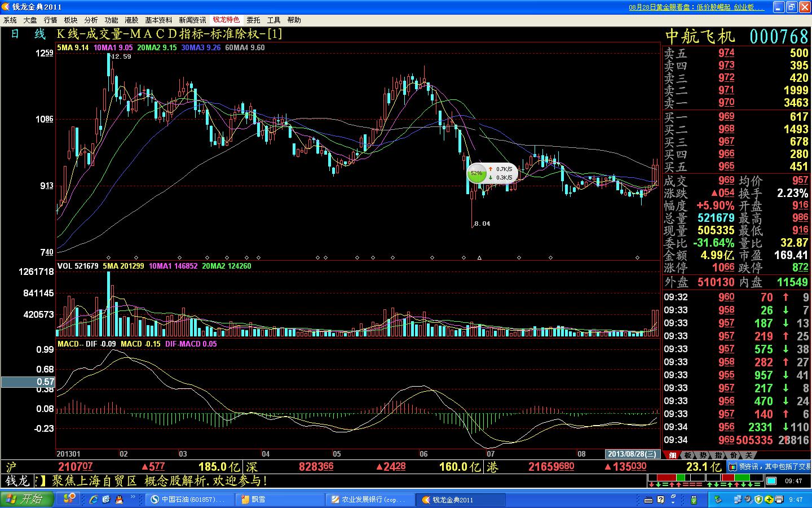The height and width of the screenshot is (508, 812).
Task: Click stock code 000768
Action: tap(779, 36)
